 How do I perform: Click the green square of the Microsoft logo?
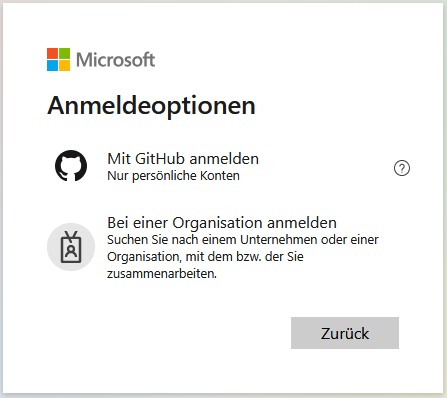pos(65,53)
